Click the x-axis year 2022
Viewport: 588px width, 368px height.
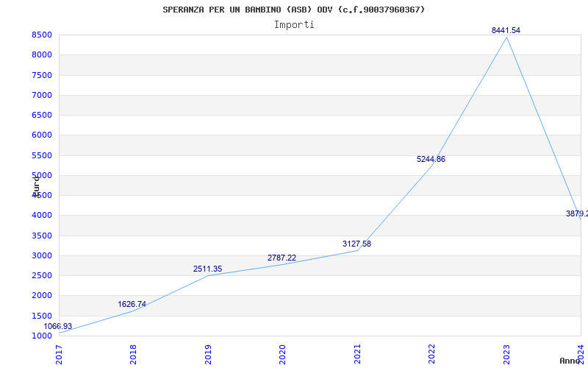tap(431, 355)
